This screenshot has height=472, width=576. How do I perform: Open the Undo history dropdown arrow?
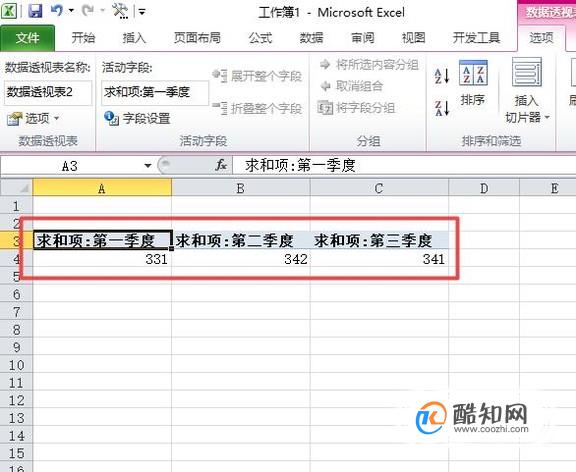[71, 10]
